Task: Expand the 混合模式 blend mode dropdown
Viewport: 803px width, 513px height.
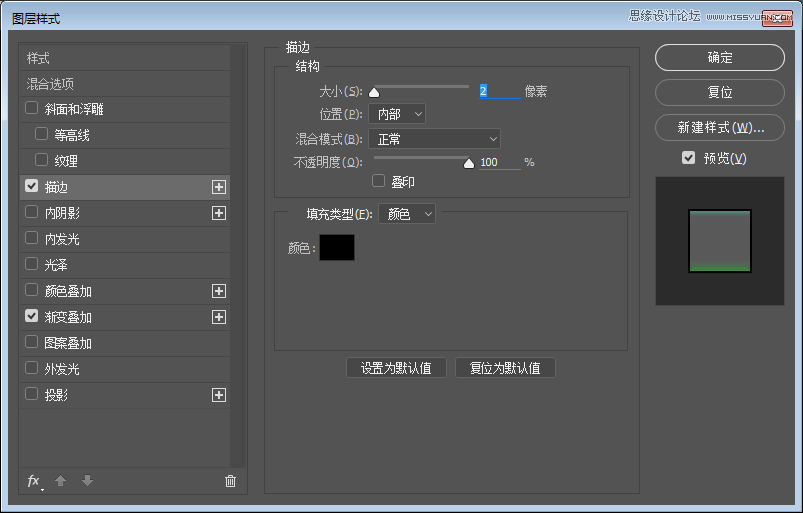Action: click(434, 139)
